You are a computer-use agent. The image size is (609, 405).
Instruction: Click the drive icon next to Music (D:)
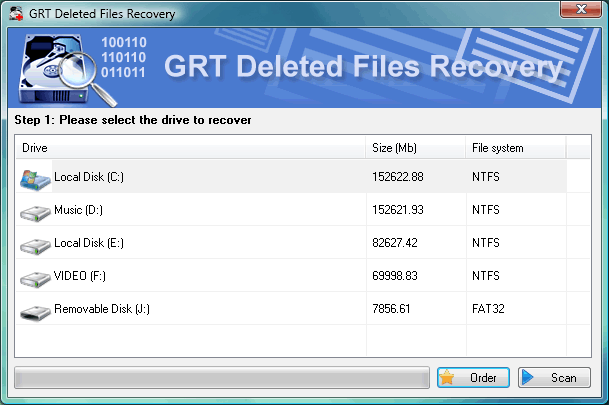point(35,212)
